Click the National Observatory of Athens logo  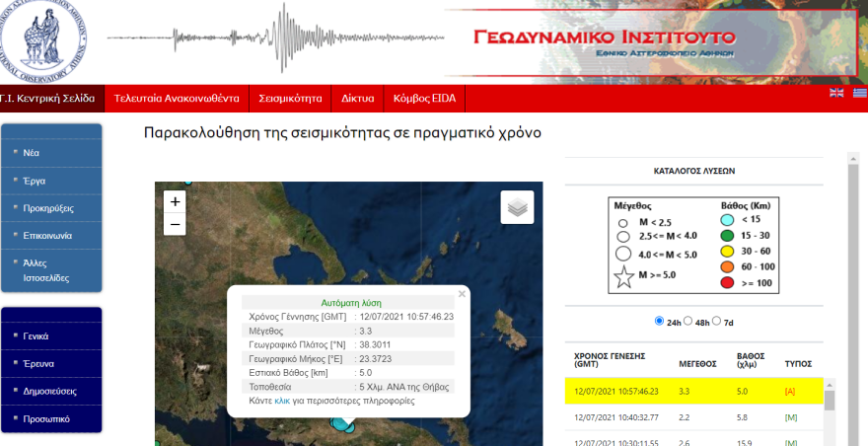[42, 39]
